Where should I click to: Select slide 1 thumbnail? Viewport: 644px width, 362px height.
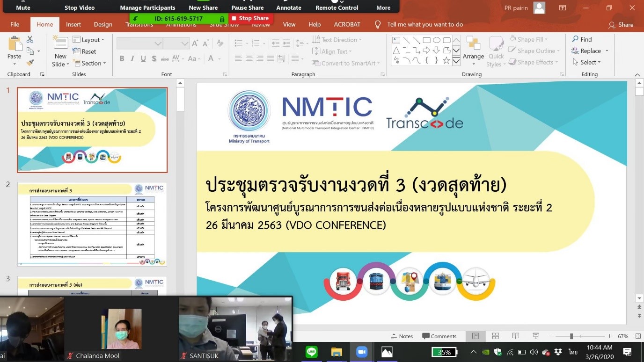pos(92,130)
